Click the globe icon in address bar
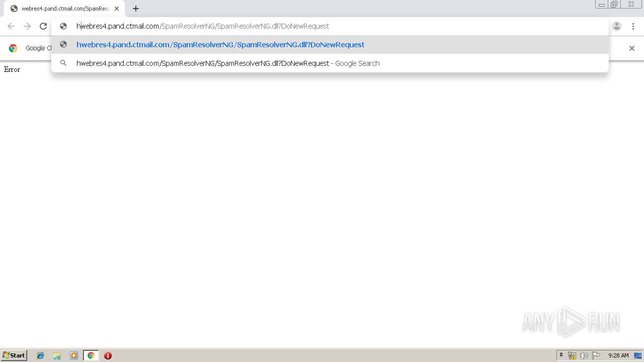 click(x=63, y=26)
